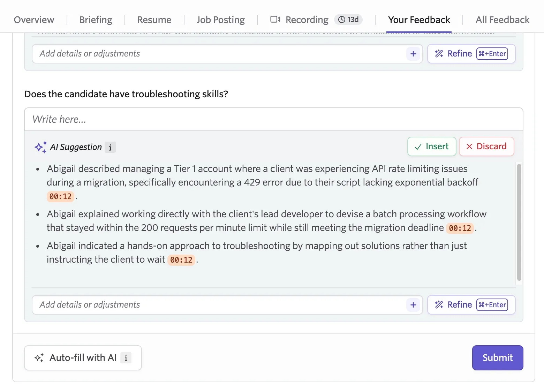
Task: Click the plus icon in the lower details field
Action: 413,305
